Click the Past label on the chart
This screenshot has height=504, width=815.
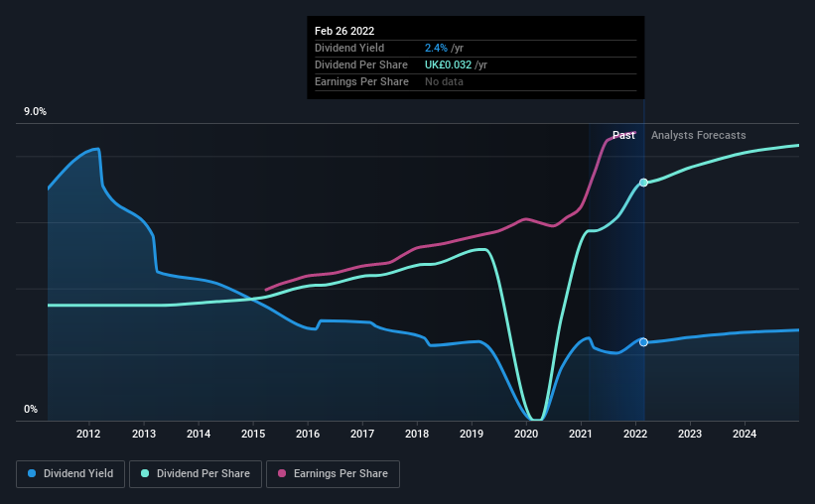click(x=623, y=135)
